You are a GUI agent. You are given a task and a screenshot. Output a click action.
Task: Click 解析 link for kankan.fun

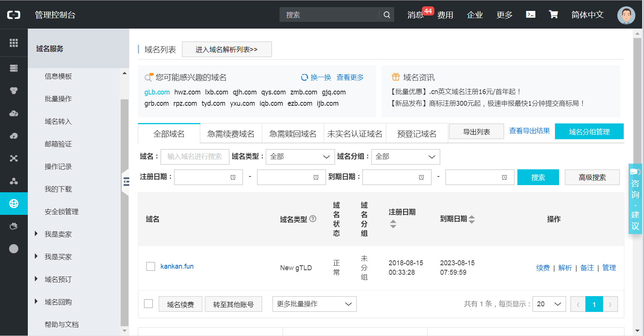565,268
